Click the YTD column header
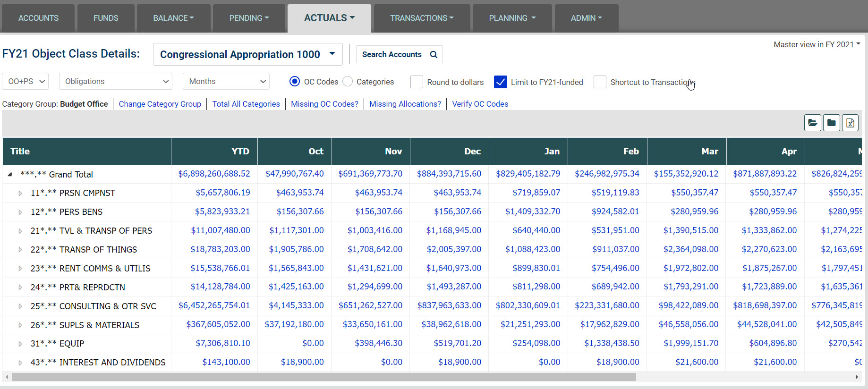Screen dimensions: 868x389 click(x=214, y=152)
